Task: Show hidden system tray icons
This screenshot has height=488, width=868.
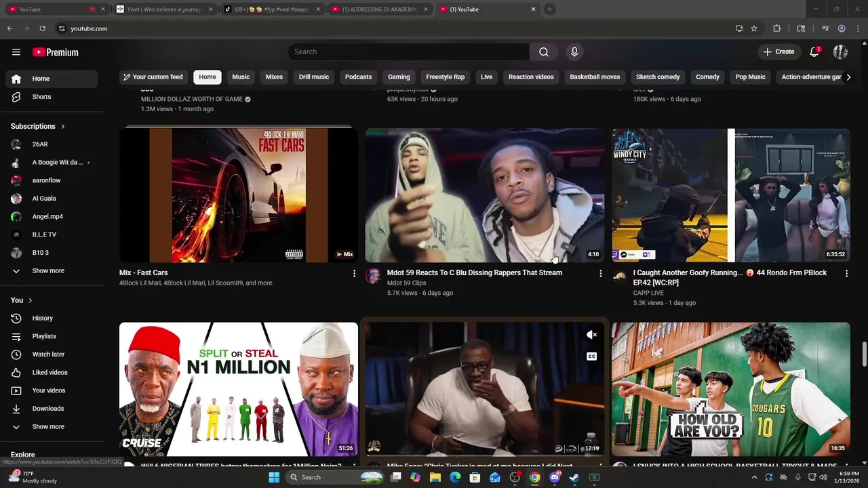Action: [x=754, y=477]
